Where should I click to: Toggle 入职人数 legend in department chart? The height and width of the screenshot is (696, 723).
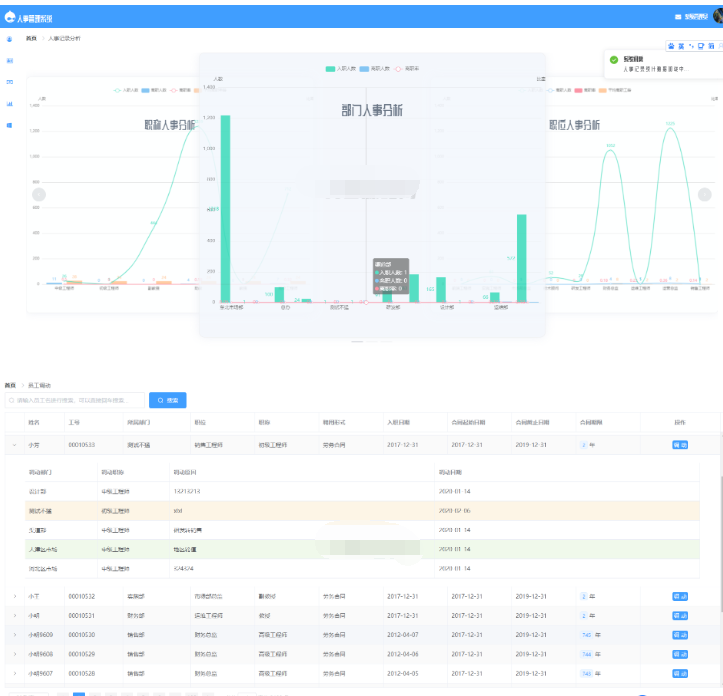340,69
